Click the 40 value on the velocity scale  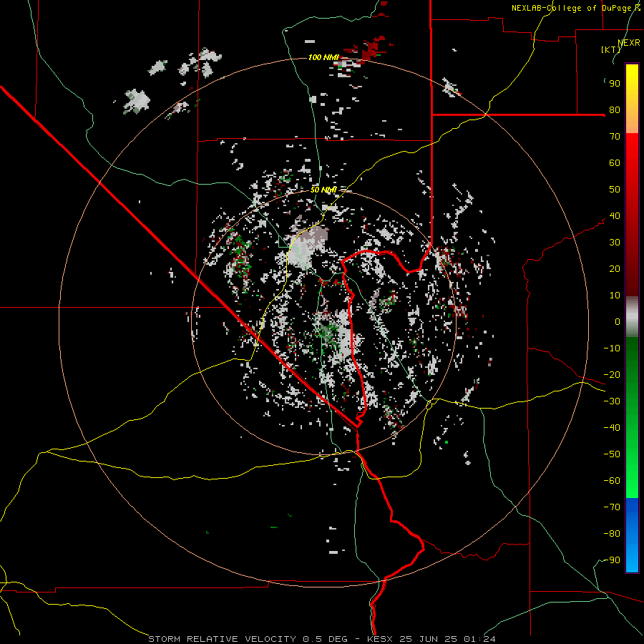point(615,215)
